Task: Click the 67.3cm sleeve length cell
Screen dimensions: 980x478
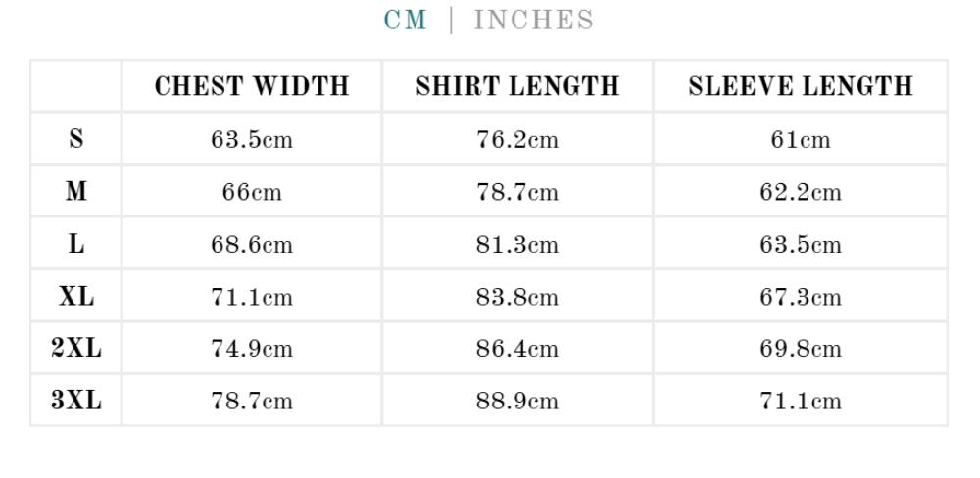Action: [x=801, y=297]
